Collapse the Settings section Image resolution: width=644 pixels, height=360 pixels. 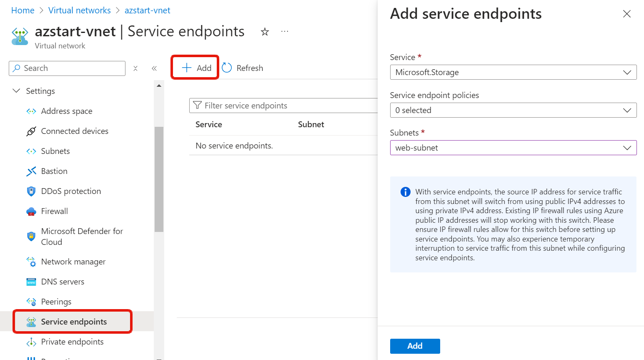coord(16,91)
